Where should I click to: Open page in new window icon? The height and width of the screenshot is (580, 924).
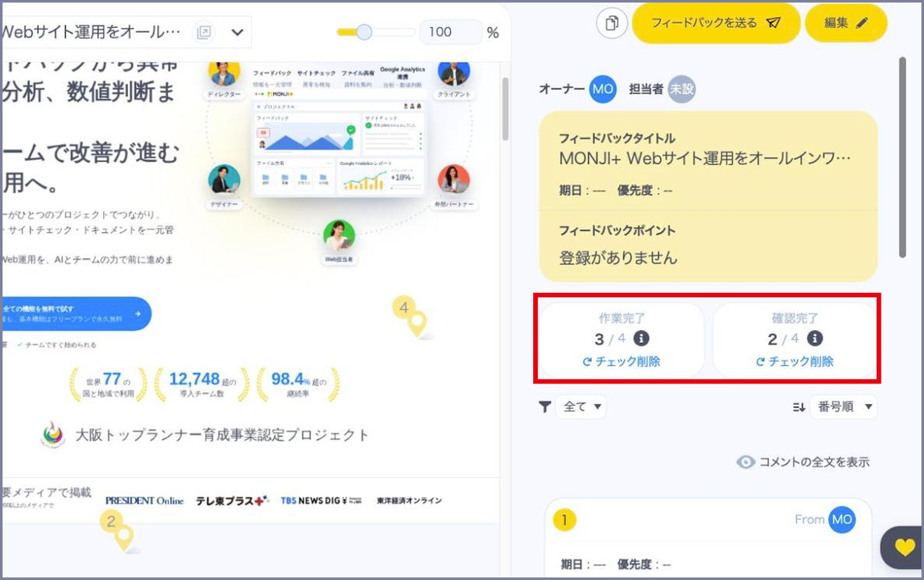click(x=204, y=32)
